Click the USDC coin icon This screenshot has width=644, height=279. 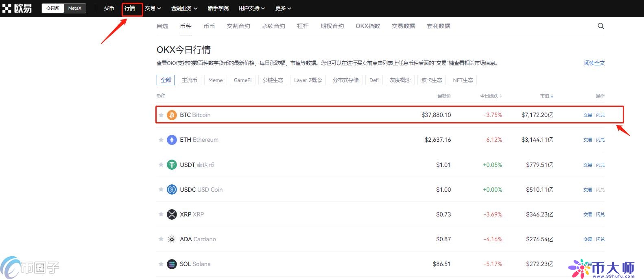coord(172,190)
